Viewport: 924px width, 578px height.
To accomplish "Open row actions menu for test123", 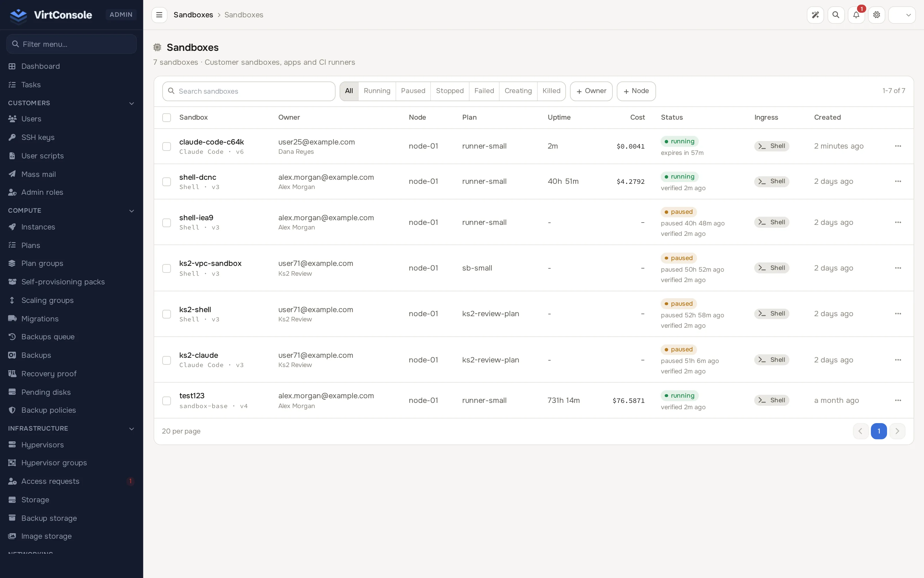I will click(x=898, y=400).
